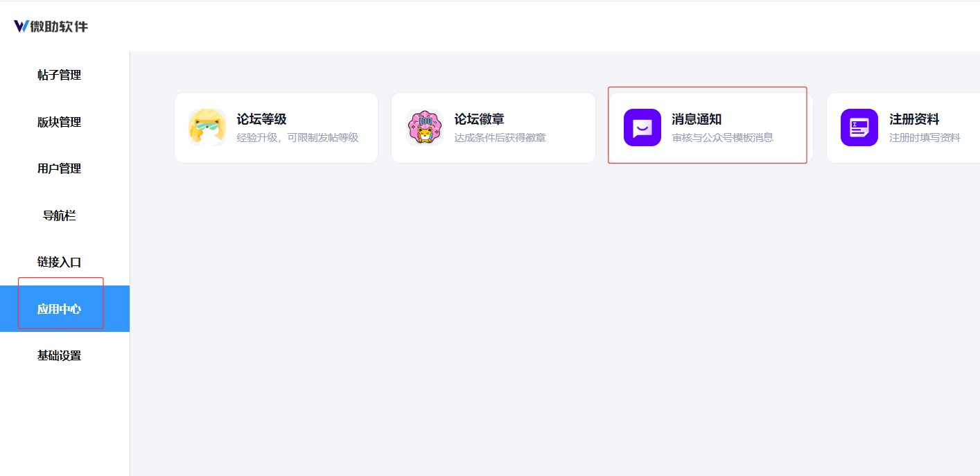This screenshot has width=980, height=476.
Task: Click the 论坛等级 card title
Action: coord(261,119)
